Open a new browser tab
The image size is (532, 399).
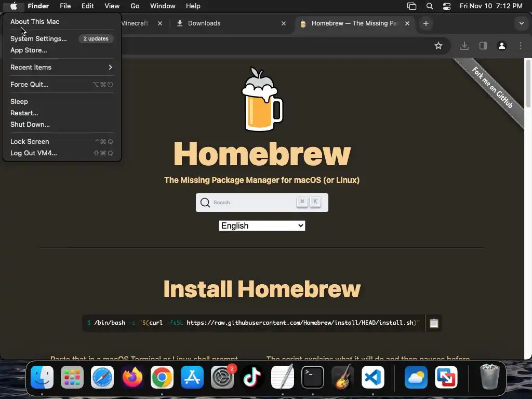[426, 23]
